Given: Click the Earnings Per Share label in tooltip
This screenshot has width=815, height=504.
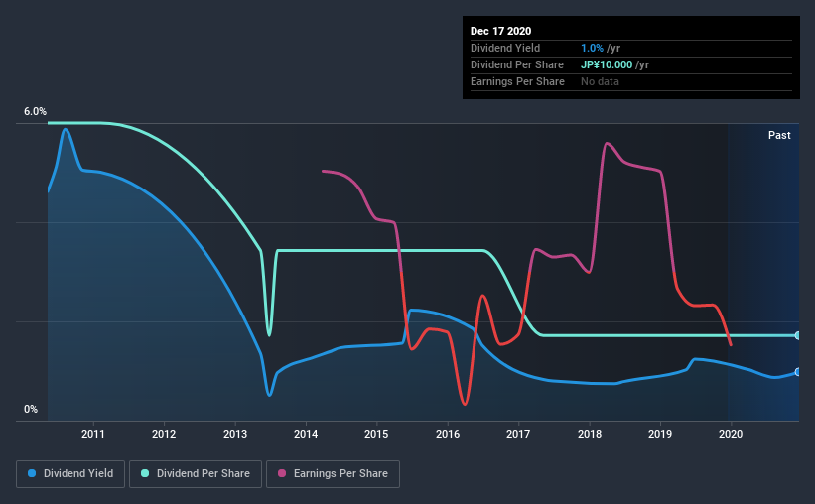Looking at the screenshot, I should (x=517, y=81).
